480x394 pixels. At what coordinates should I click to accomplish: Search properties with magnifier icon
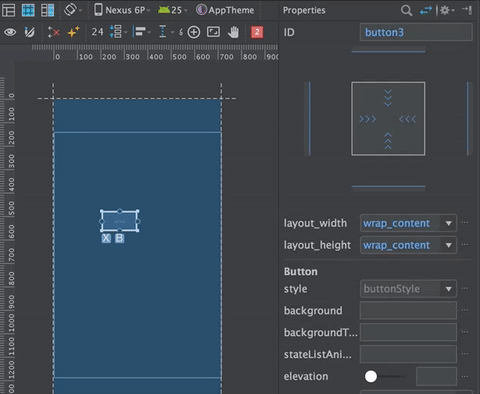[406, 10]
